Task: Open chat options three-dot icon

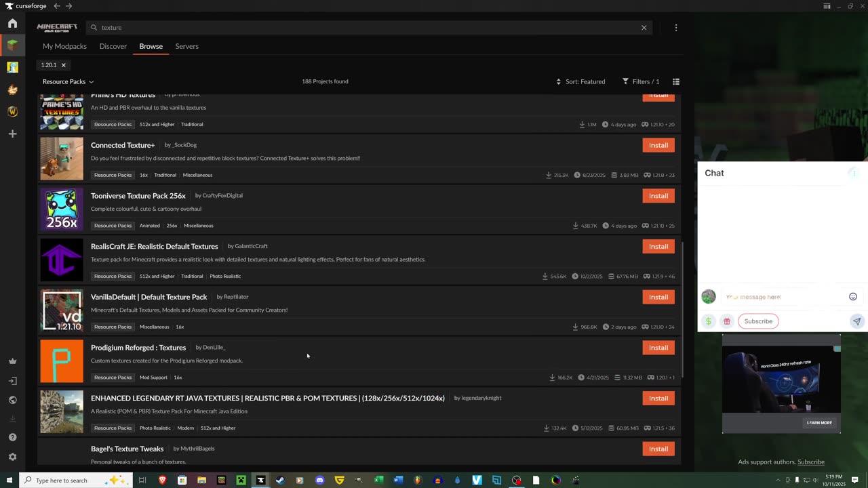Action: pyautogui.click(x=854, y=174)
